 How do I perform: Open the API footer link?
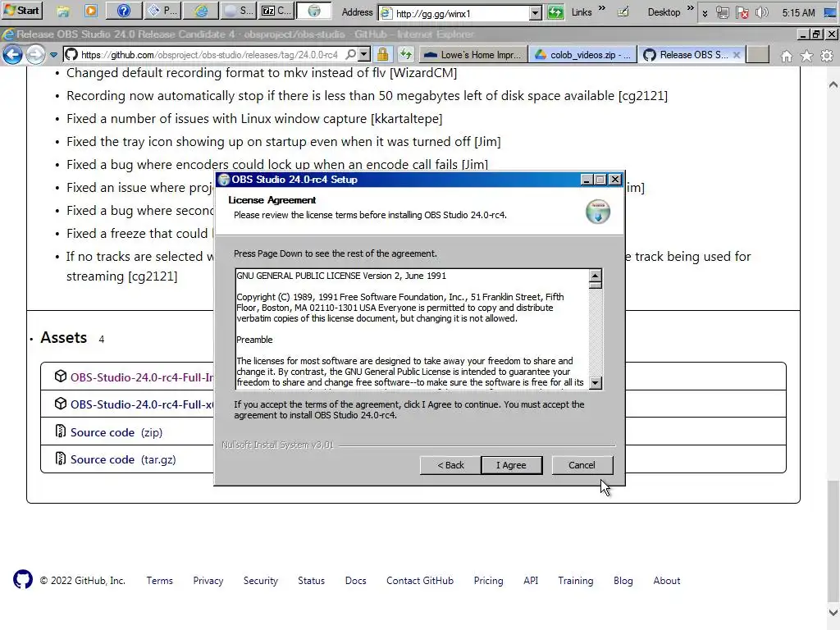[x=531, y=581]
